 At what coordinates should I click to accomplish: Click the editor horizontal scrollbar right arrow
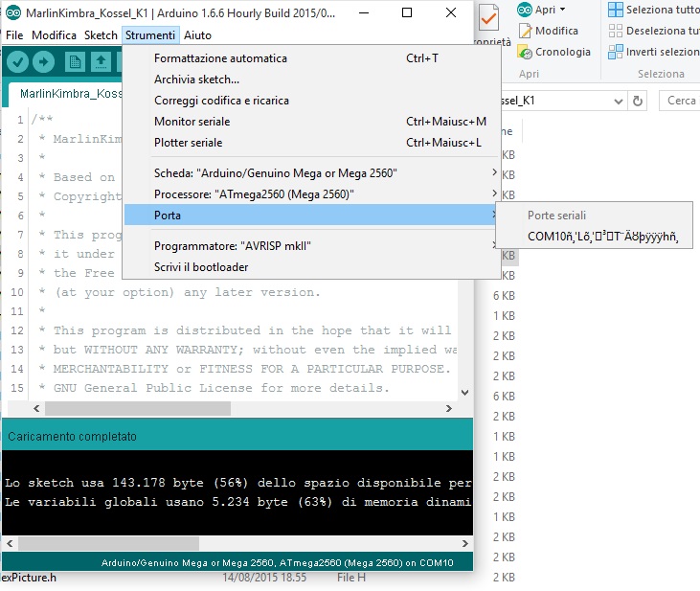point(449,408)
